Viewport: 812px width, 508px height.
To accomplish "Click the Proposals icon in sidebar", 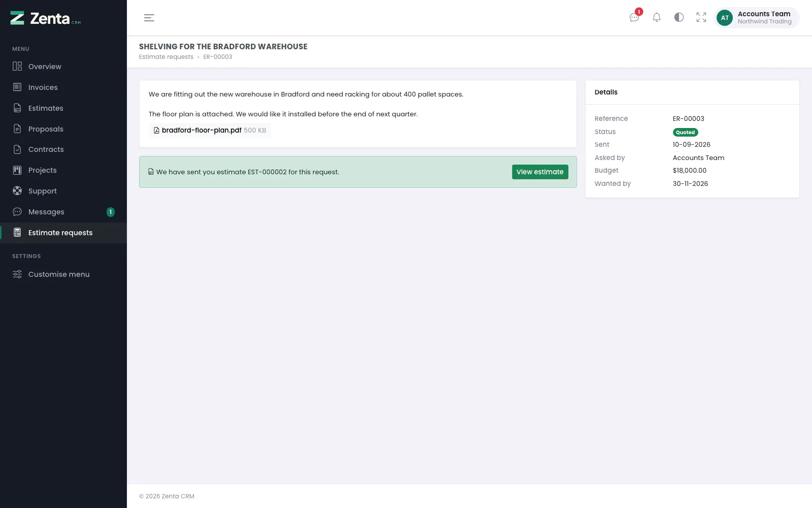I will click(x=17, y=129).
